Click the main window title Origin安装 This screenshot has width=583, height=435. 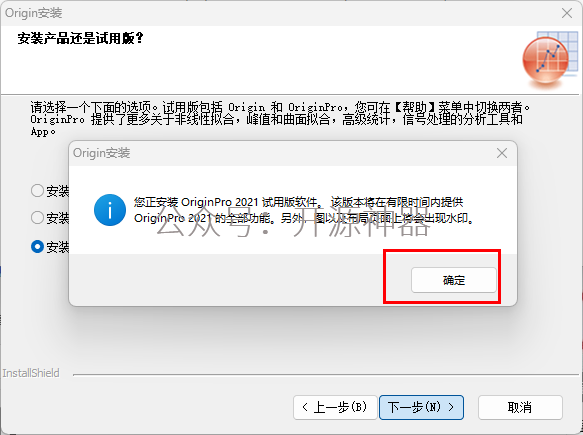click(33, 13)
